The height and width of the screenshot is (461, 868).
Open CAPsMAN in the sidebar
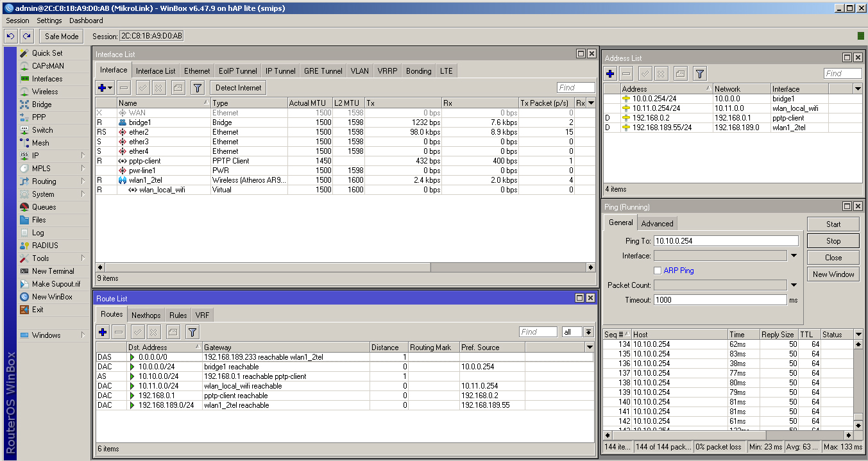coord(48,66)
